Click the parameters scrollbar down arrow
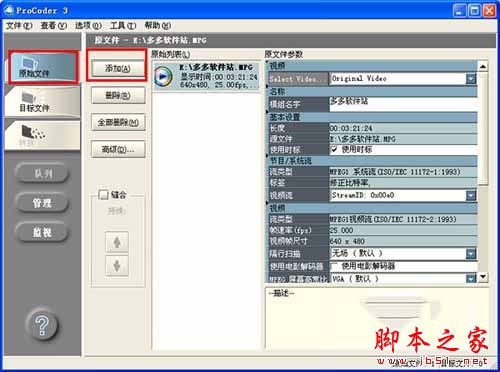500x372 pixels. (483, 277)
